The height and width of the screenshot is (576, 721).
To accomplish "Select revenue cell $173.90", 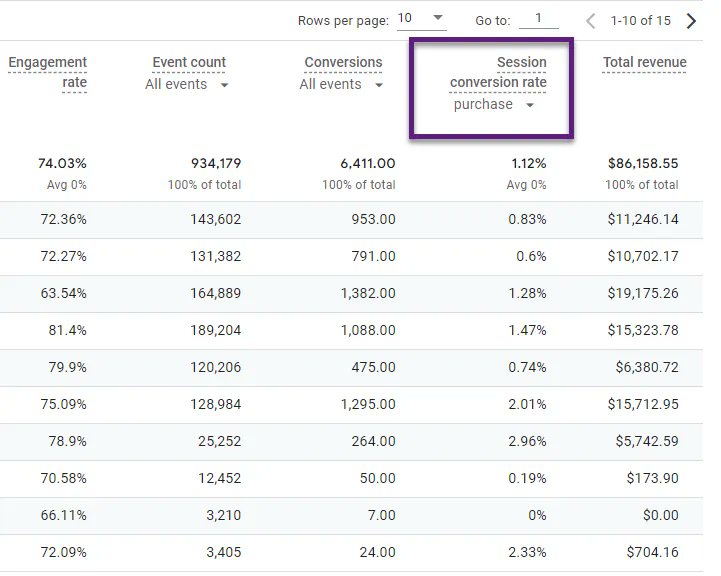I will pos(652,478).
